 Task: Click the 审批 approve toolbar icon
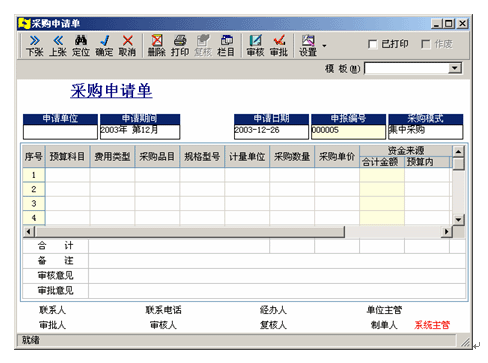point(279,46)
